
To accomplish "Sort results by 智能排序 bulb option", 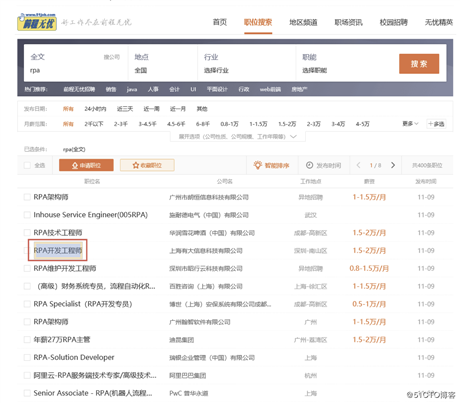I will click(x=271, y=165).
